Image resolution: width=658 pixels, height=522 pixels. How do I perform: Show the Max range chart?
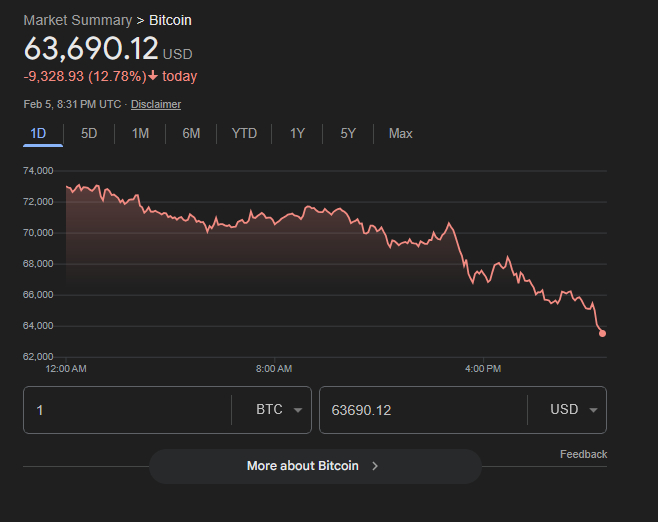point(400,133)
